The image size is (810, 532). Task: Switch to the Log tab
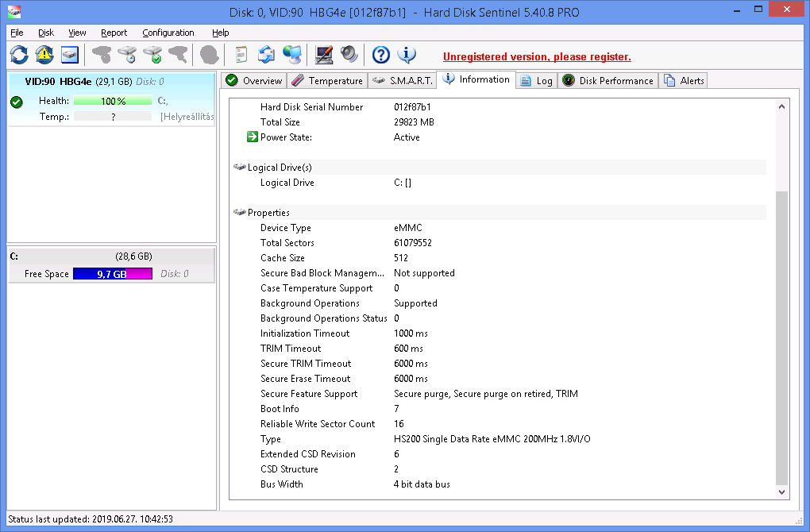pos(538,80)
